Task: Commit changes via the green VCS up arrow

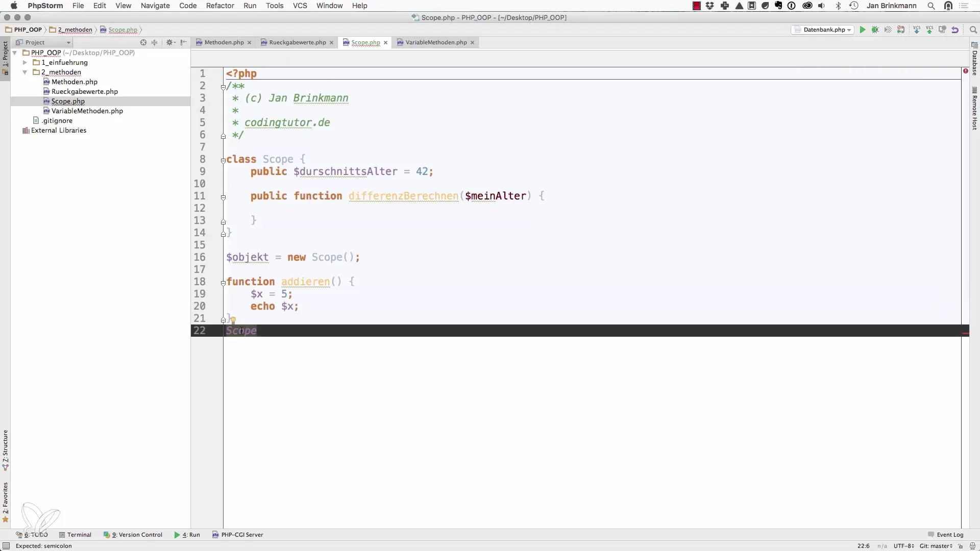Action: pos(929,30)
